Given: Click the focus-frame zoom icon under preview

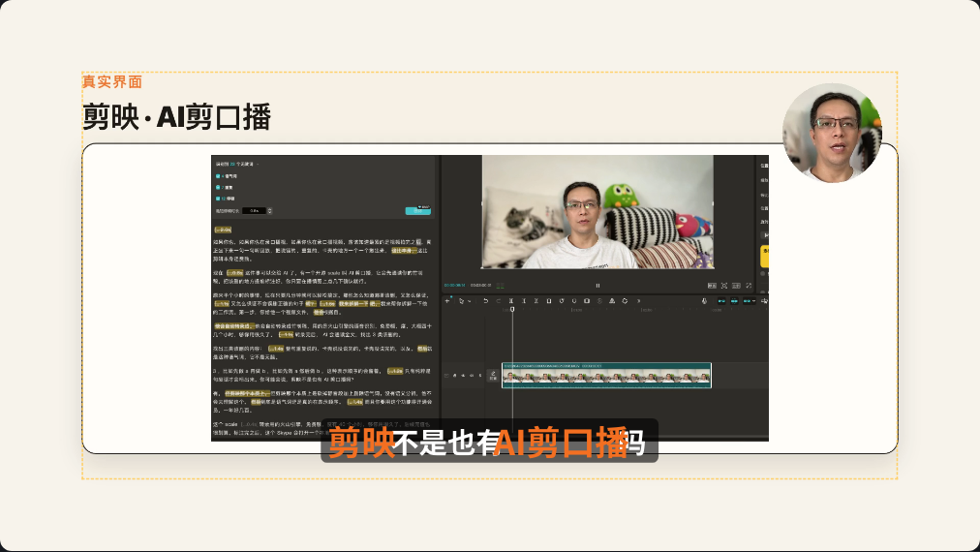Looking at the screenshot, I should [723, 285].
